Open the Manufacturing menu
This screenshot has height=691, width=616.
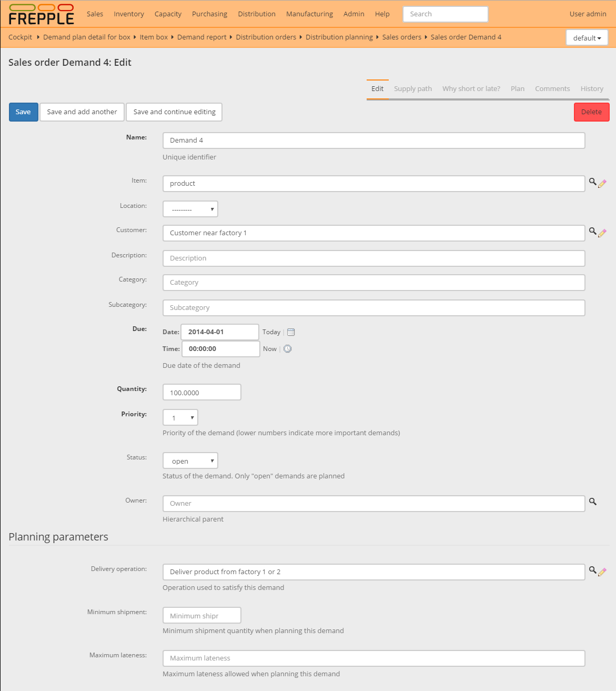(x=309, y=14)
